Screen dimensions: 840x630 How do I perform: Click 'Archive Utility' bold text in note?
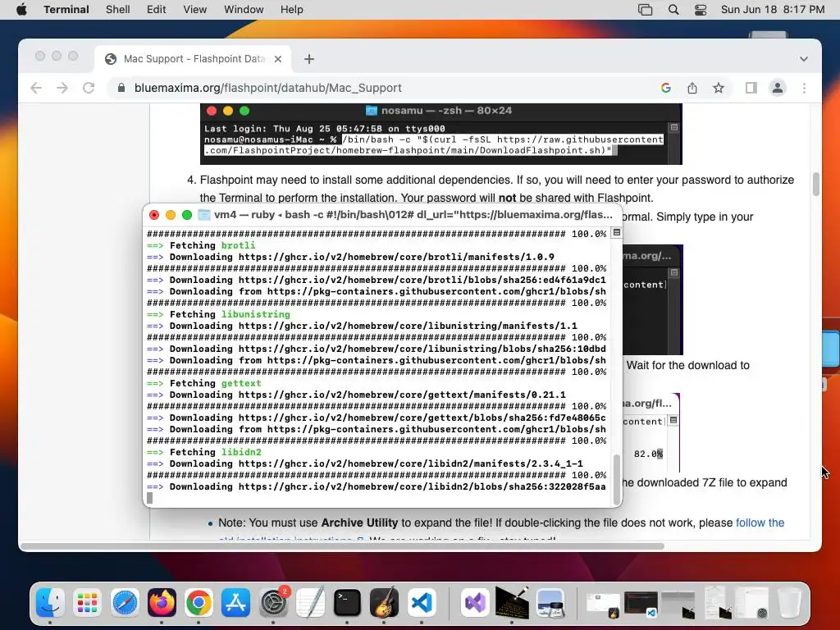[x=359, y=523]
